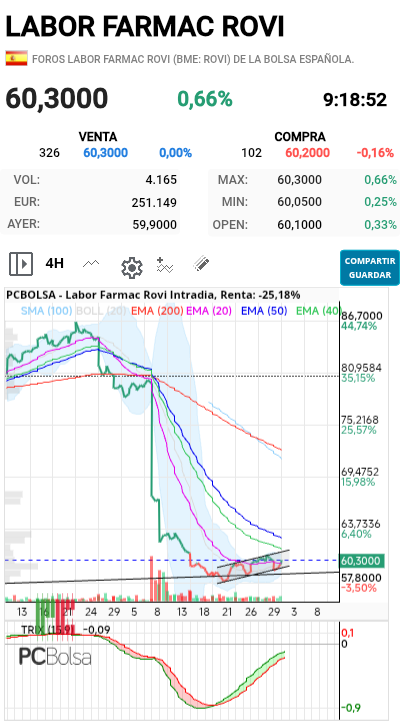400x721 pixels.
Task: Click the COMPRA price 60,2000
Action: 308,153
